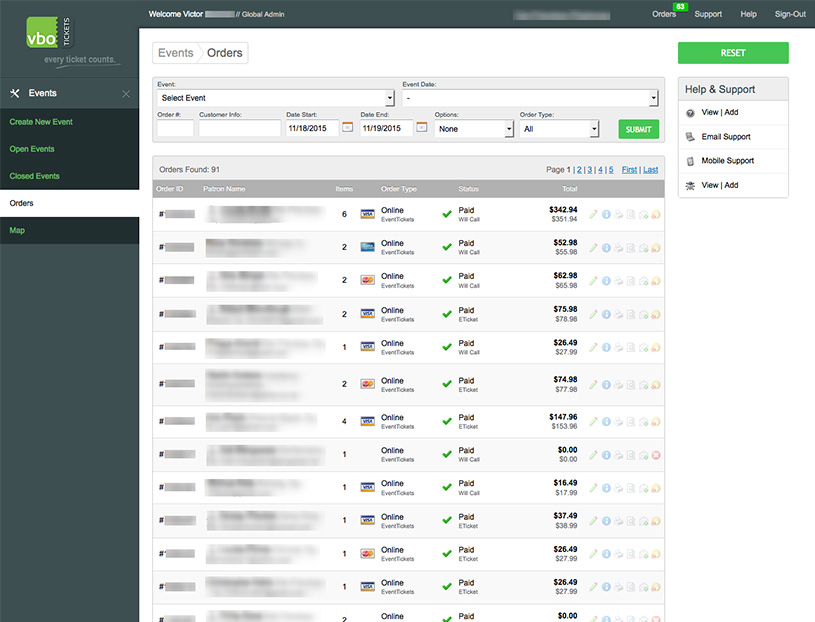Viewport: 815px width, 622px height.
Task: Edit the order totaling $342.94
Action: pos(594,214)
